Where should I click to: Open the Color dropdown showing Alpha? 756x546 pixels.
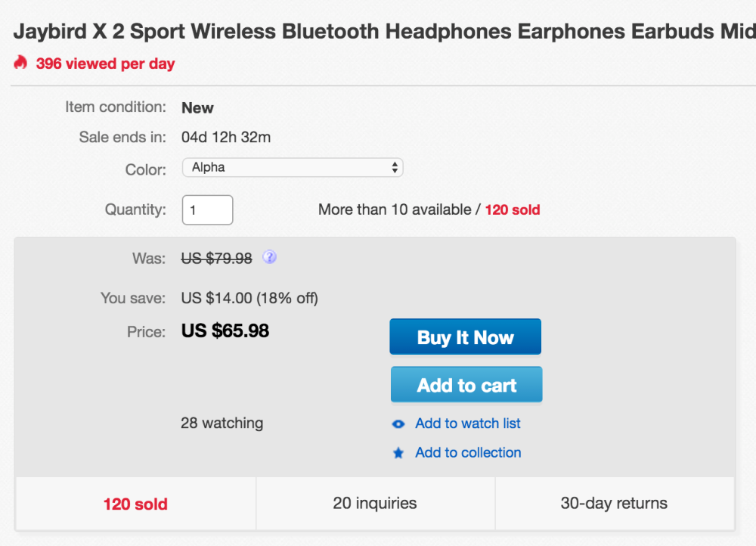[292, 167]
